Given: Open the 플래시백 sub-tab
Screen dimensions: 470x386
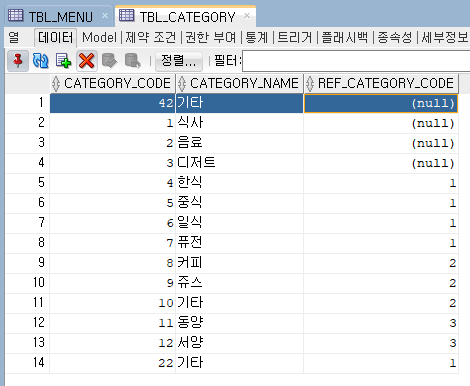Looking at the screenshot, I should coord(345,37).
